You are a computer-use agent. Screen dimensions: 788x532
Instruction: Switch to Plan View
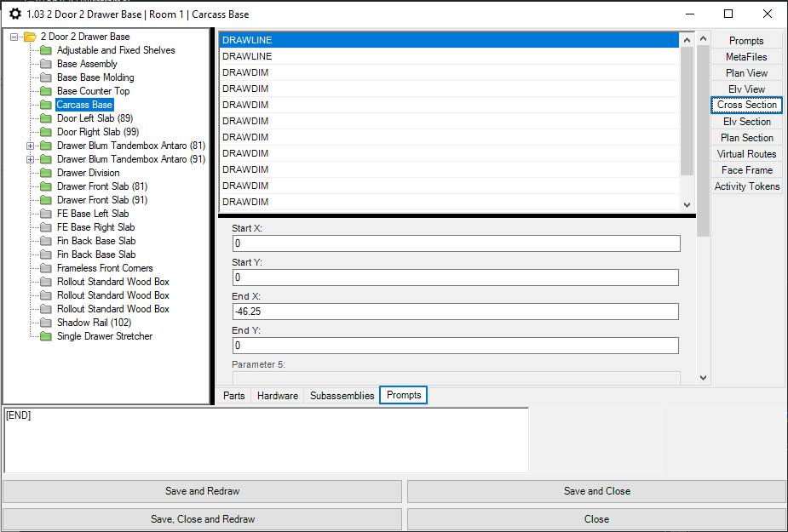746,73
